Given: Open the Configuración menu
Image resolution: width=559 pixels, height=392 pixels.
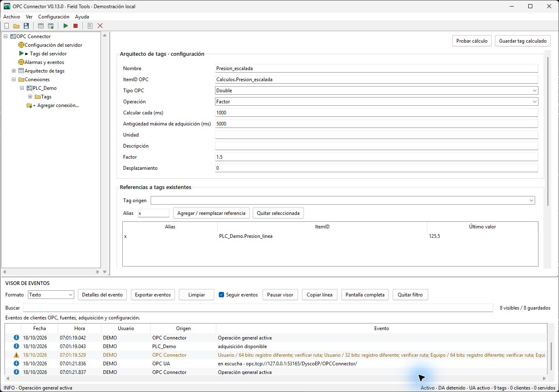Looking at the screenshot, I should (54, 17).
